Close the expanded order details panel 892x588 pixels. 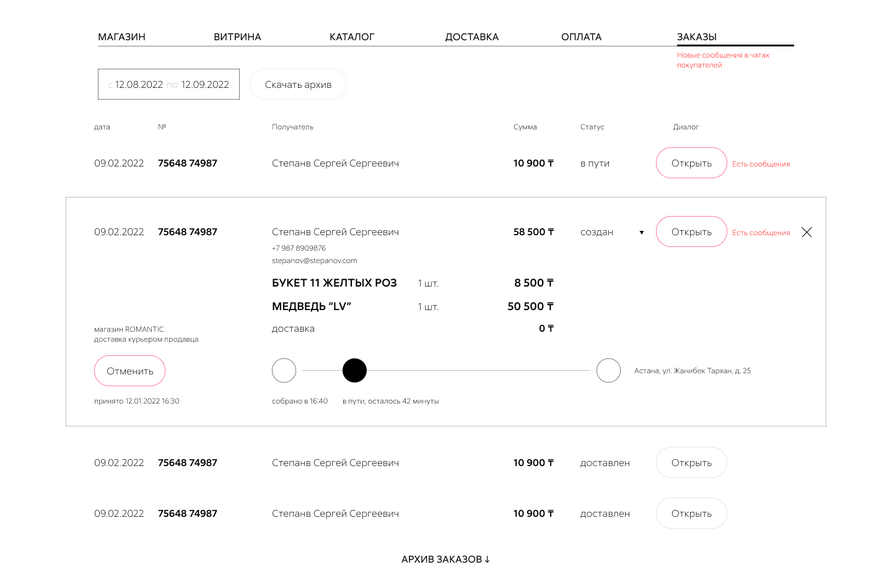click(x=807, y=232)
